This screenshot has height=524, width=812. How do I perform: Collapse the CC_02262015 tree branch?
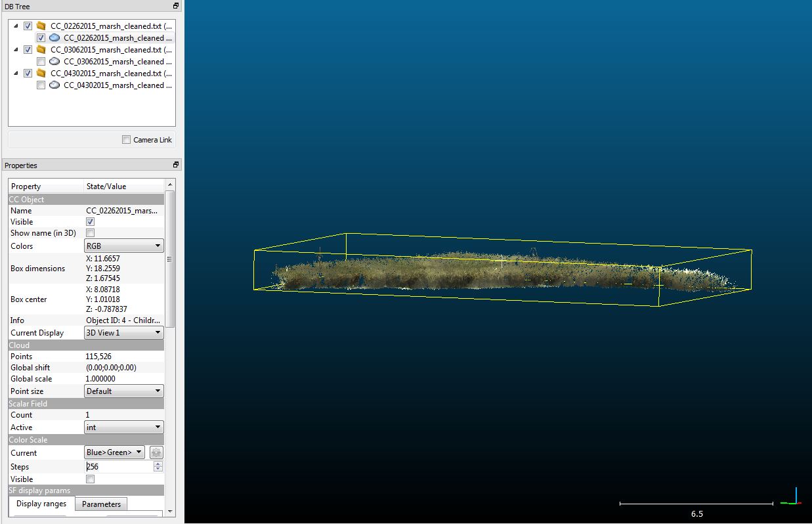15,26
